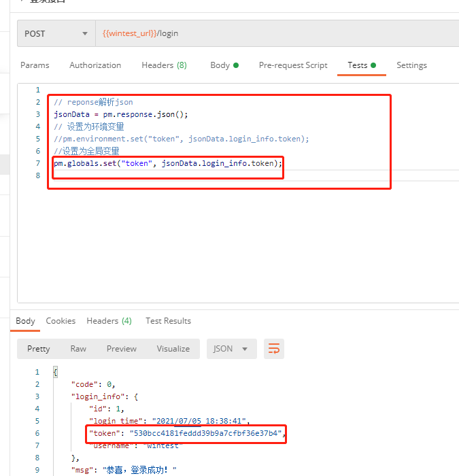This screenshot has width=459, height=476.
Task: Click the // reponse解析json comment line
Action: coord(94,102)
